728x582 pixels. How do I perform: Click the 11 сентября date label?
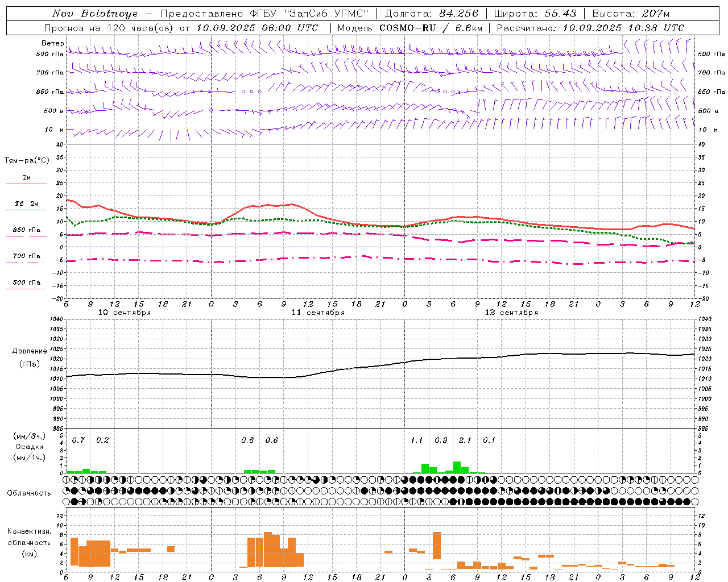(x=318, y=313)
